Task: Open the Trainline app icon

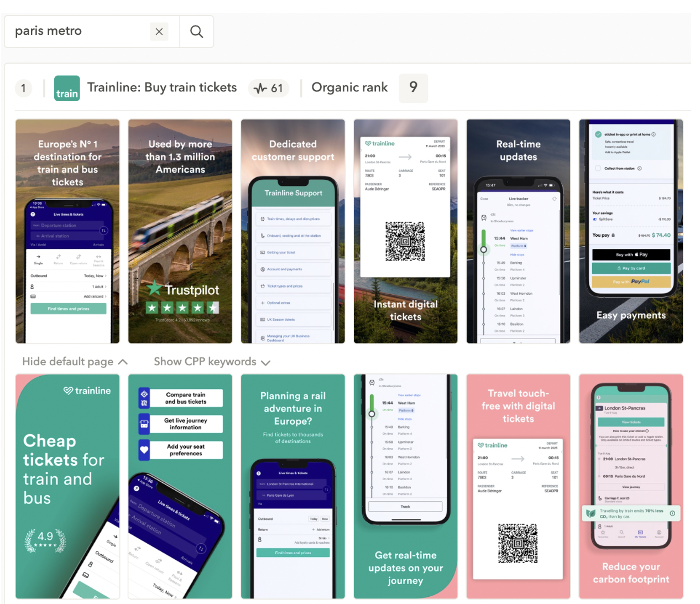Action: [67, 88]
